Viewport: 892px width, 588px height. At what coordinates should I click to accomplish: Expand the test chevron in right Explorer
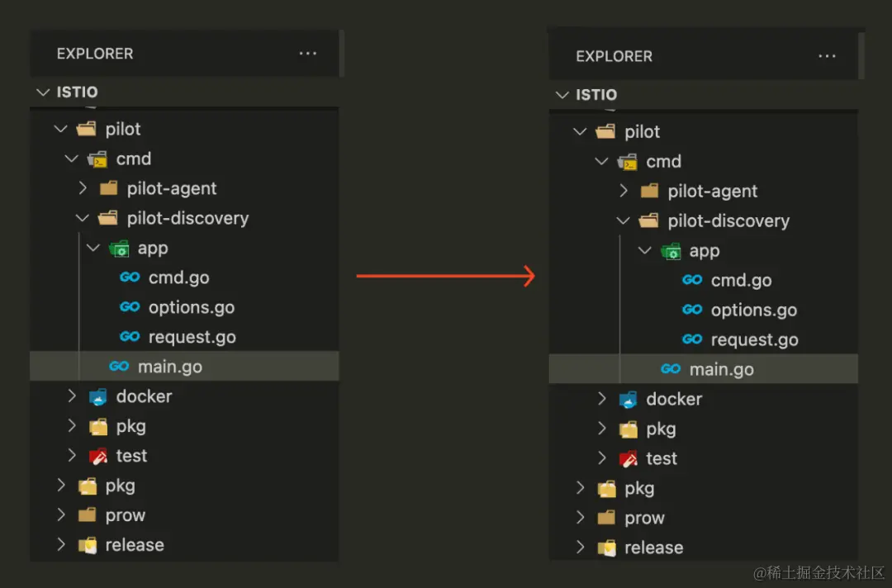point(602,458)
